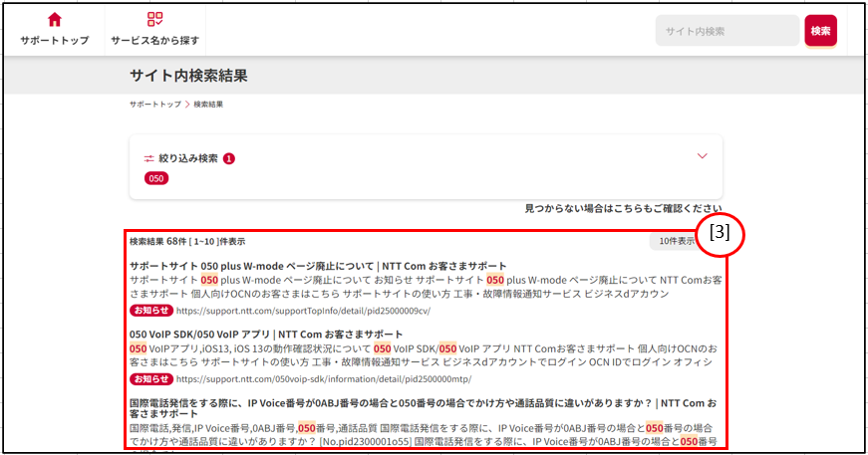Screen dimensions: 868x455
Task: Select snippet text VoIPアプリ,iOS13 動作確認状況
Action: click(423, 354)
